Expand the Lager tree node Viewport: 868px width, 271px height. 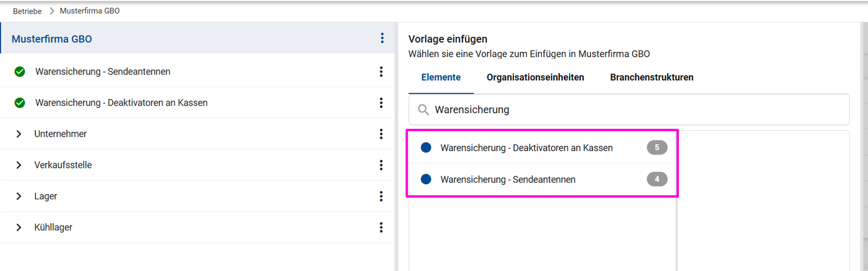coord(19,196)
